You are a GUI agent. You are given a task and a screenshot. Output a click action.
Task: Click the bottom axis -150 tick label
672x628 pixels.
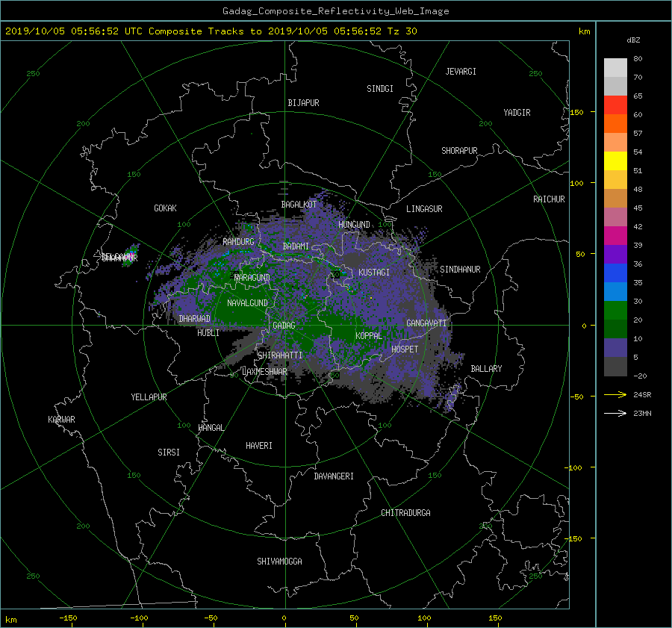(68, 618)
